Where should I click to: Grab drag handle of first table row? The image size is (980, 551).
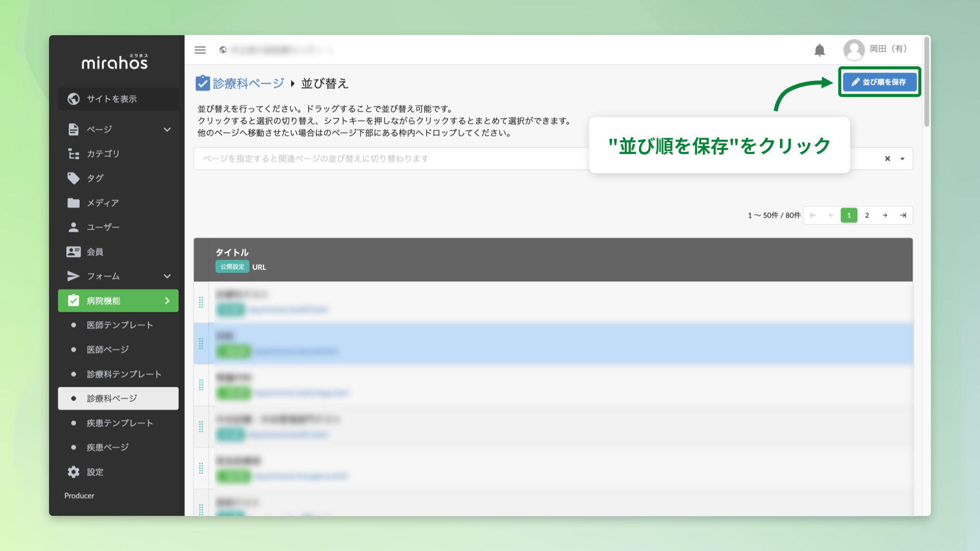201,302
